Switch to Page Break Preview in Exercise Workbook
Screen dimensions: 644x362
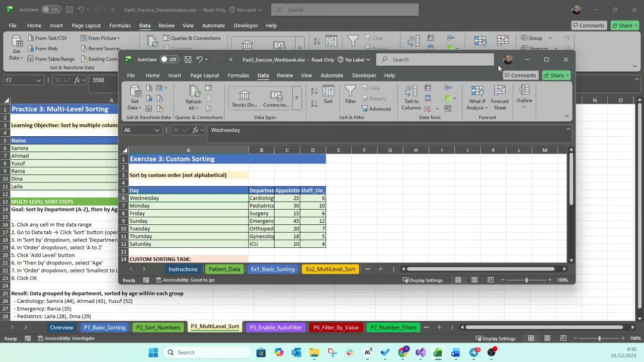[491, 280]
